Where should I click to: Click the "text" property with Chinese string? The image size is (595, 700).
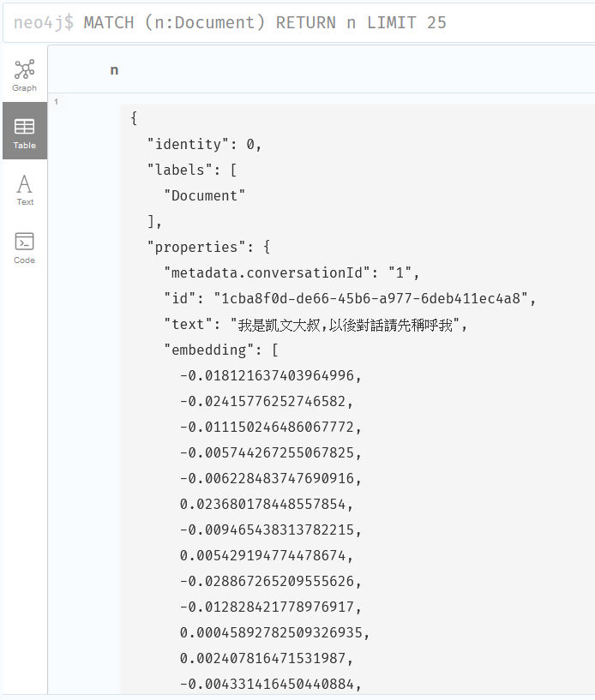point(316,325)
